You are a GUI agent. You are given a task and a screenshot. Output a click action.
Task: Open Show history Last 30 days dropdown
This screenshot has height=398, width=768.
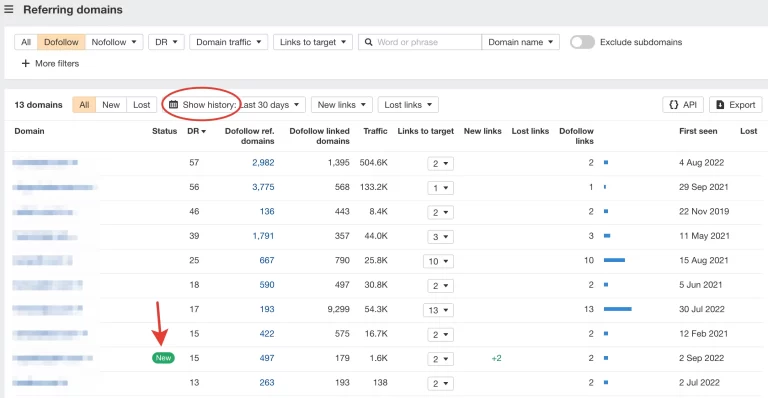[234, 105]
